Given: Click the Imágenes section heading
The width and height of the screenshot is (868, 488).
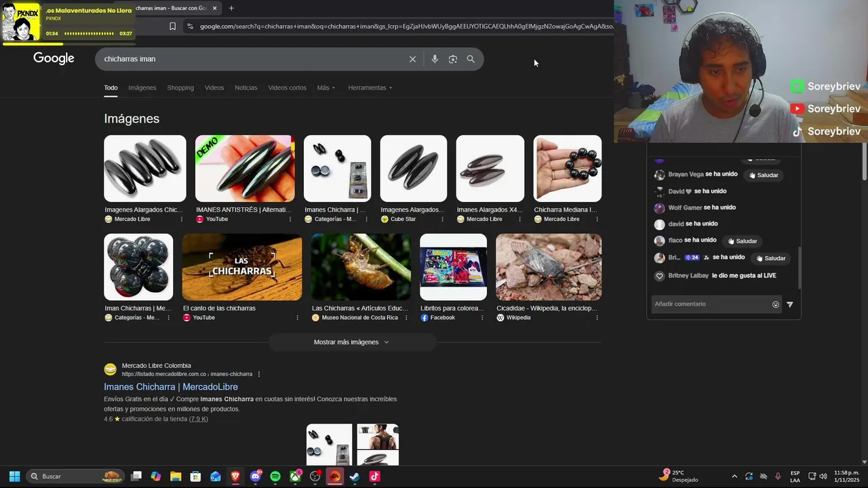Looking at the screenshot, I should click(x=132, y=119).
